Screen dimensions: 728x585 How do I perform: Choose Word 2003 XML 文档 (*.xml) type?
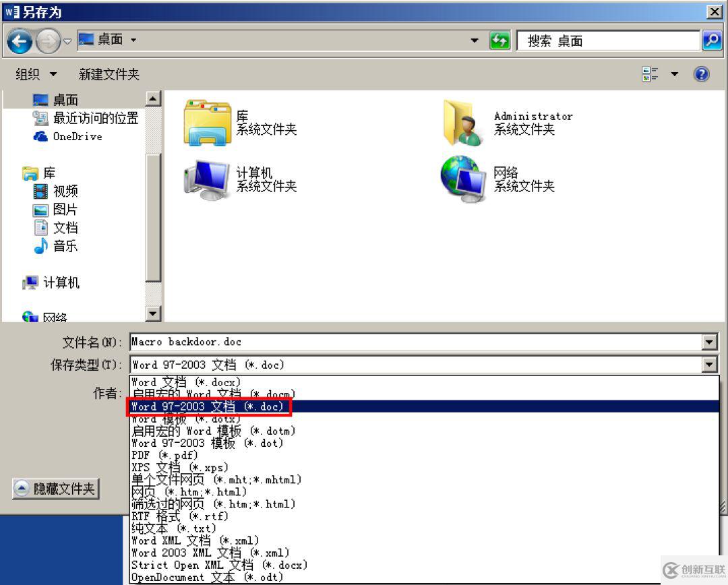(424, 553)
